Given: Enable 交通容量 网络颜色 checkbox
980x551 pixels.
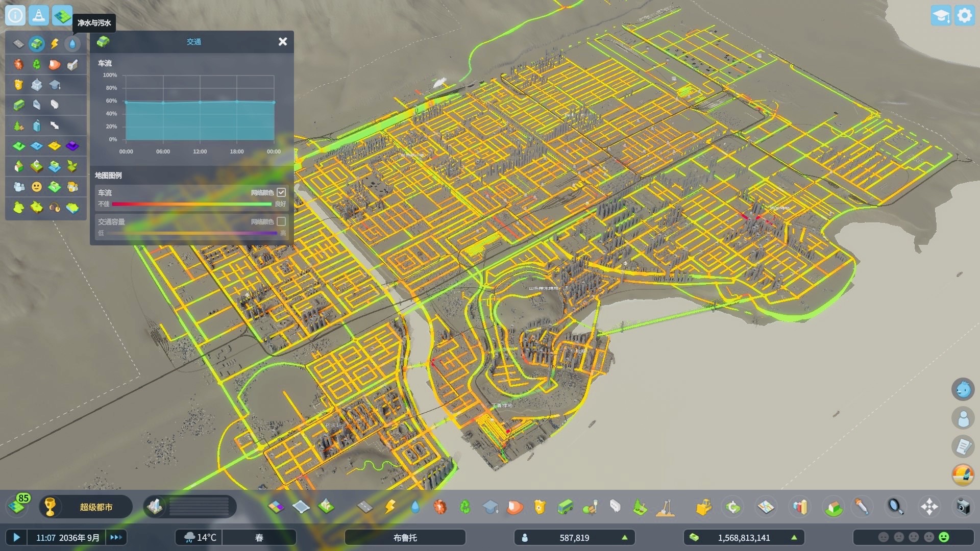Looking at the screenshot, I should pos(281,221).
